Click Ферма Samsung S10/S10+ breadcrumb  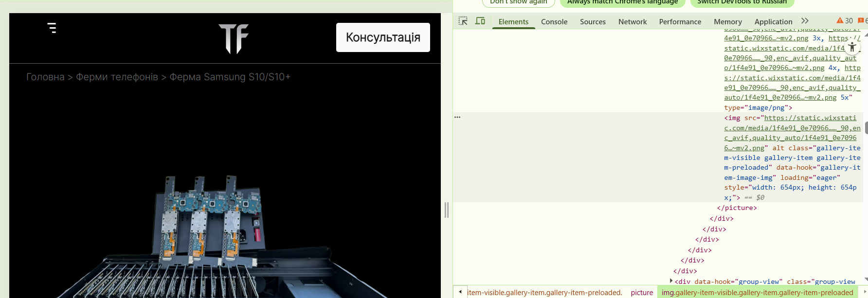pyautogui.click(x=230, y=77)
